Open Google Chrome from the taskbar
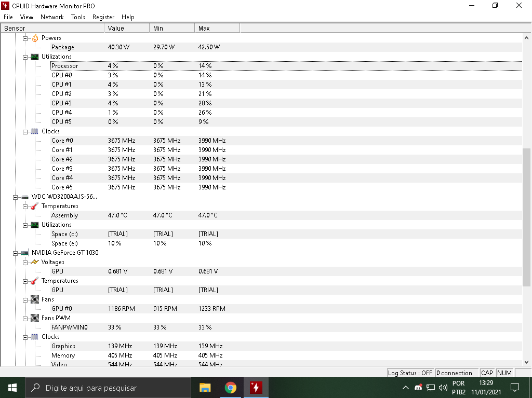 click(x=230, y=388)
